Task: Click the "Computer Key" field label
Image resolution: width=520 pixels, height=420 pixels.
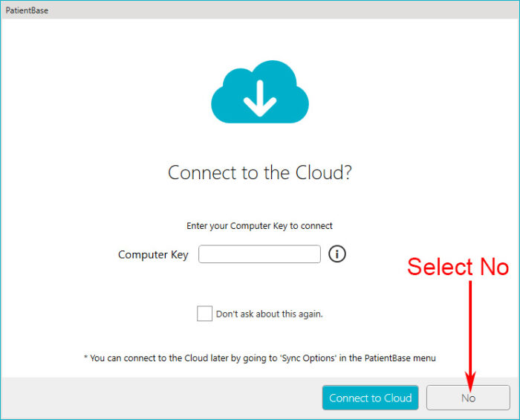Action: (x=153, y=254)
